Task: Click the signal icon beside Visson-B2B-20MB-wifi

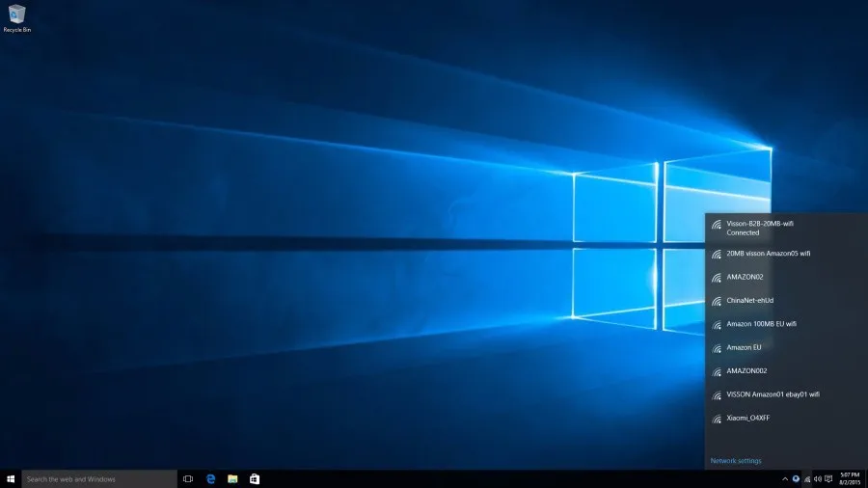Action: click(717, 225)
